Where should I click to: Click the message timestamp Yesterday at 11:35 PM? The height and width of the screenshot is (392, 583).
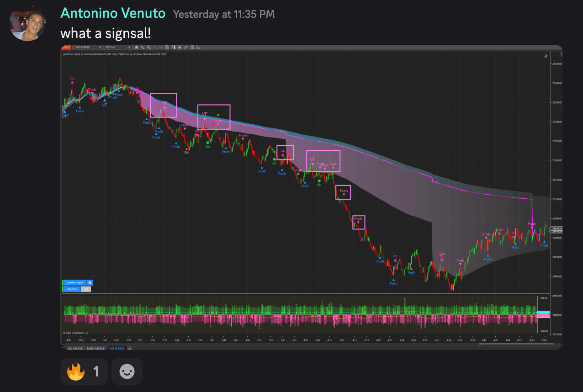[224, 14]
